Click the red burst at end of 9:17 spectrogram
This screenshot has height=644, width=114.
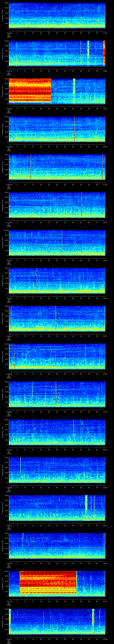104,53
